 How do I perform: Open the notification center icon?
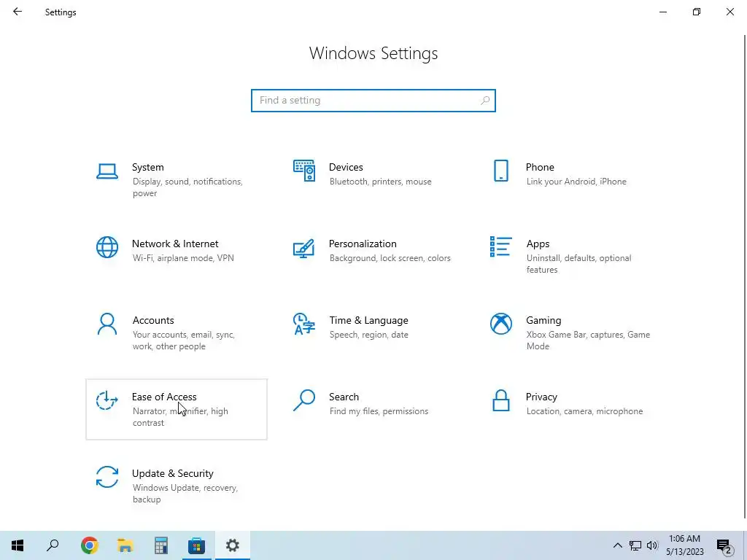(x=724, y=545)
